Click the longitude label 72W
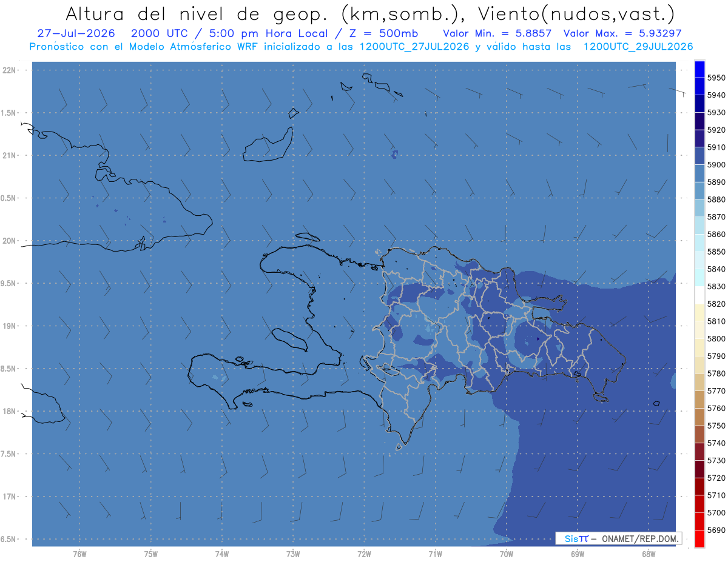The height and width of the screenshot is (562, 728). [364, 554]
